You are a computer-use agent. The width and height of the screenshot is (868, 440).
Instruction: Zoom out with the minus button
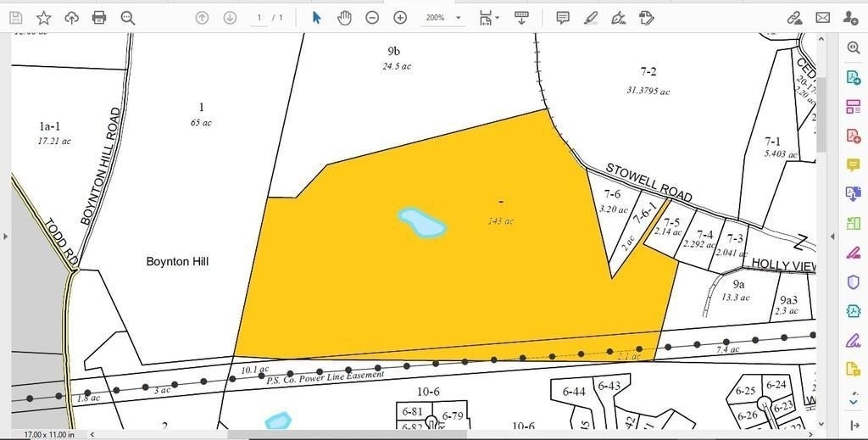[x=372, y=18]
